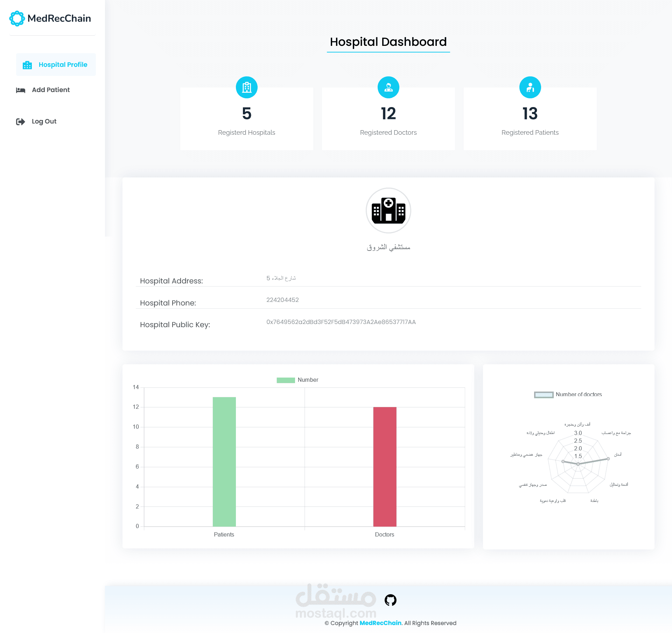Click the hospital public key text
Viewport: 672px width, 633px height.
click(341, 322)
